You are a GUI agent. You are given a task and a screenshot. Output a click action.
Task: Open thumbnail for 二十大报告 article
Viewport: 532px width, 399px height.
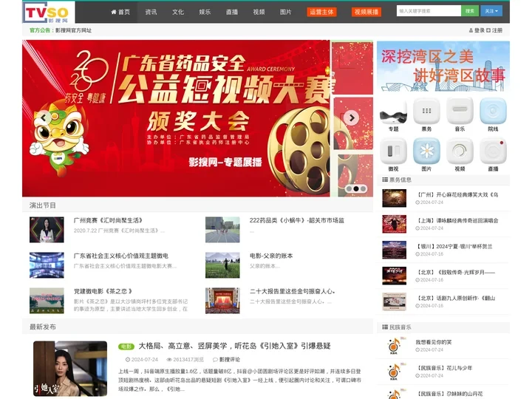click(222, 301)
